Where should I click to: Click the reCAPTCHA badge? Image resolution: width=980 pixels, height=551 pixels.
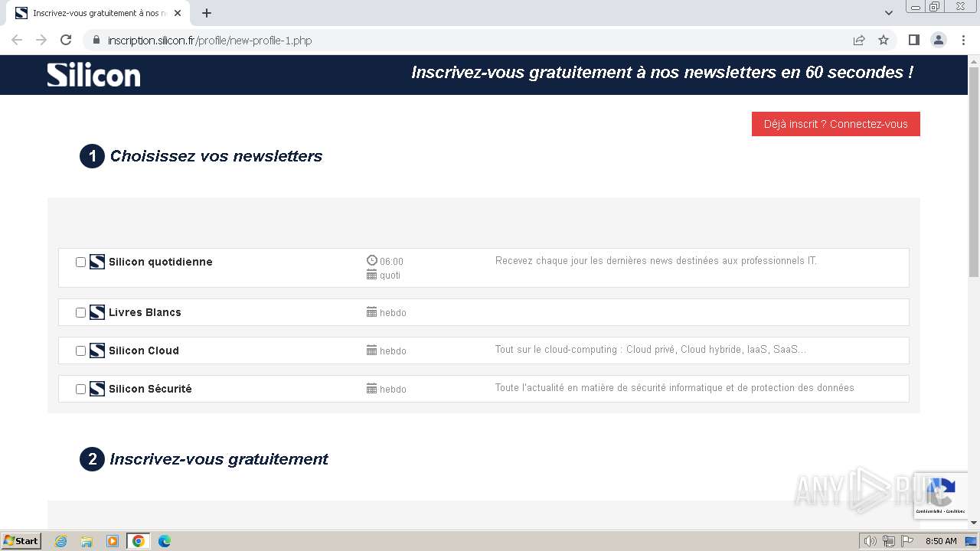[941, 495]
